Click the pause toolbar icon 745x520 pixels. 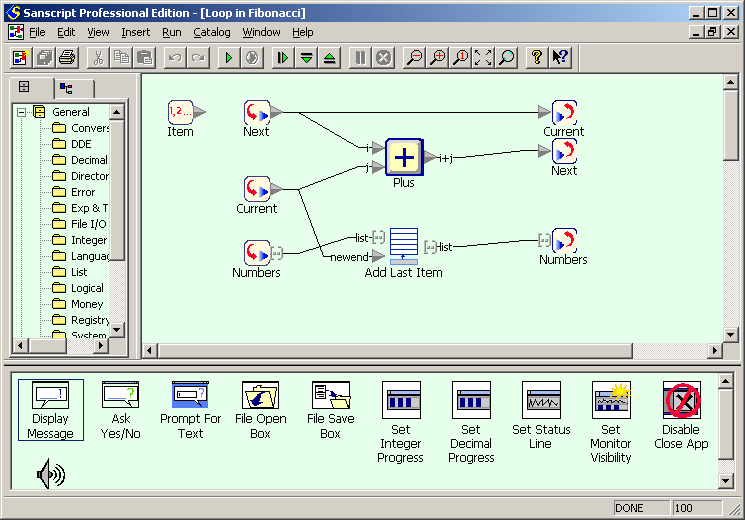[361, 58]
